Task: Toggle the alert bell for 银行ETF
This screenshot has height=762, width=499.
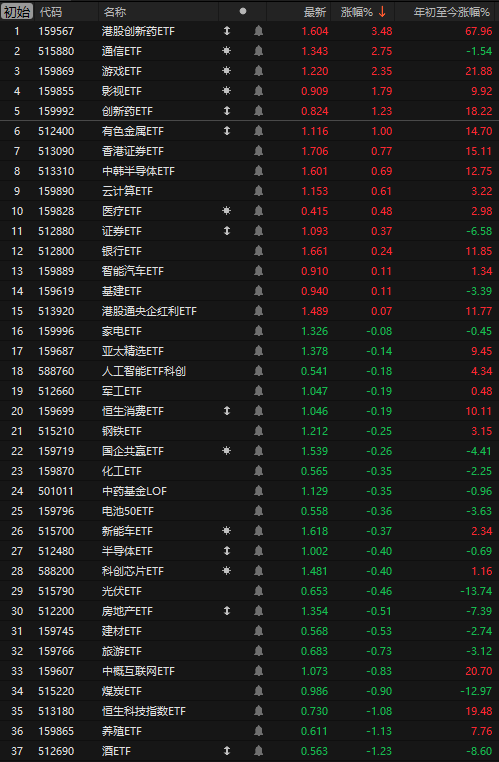Action: (258, 251)
